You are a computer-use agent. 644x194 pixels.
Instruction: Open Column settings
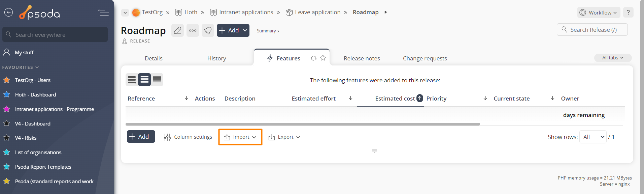coord(188,137)
